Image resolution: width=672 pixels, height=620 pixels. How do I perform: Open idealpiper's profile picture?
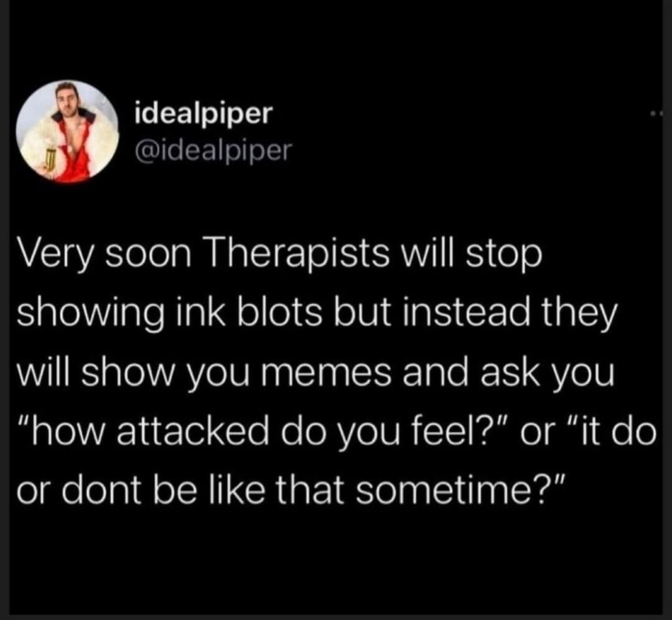pyautogui.click(x=67, y=132)
